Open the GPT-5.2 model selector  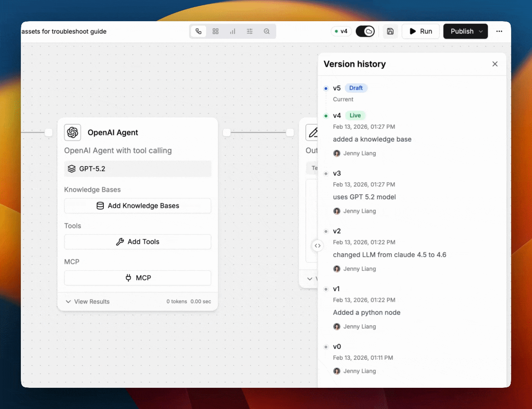pos(138,169)
